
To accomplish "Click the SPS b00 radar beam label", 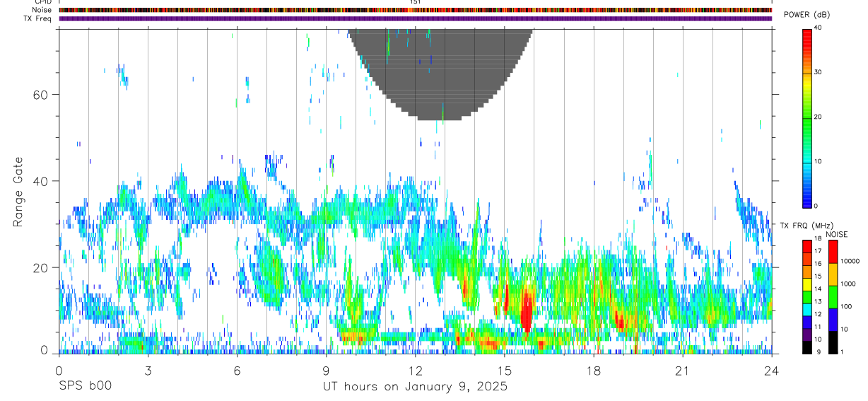I will [86, 386].
